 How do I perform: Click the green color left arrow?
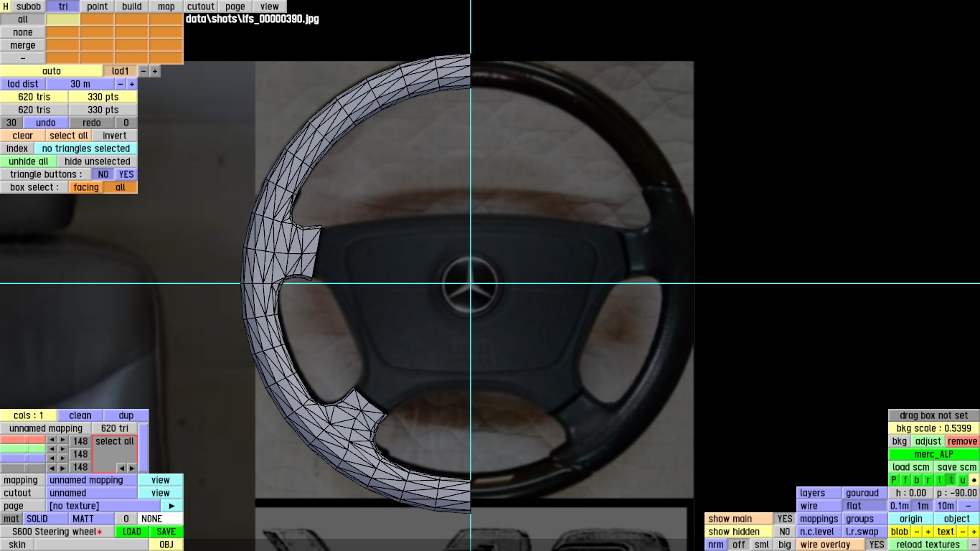click(x=52, y=448)
